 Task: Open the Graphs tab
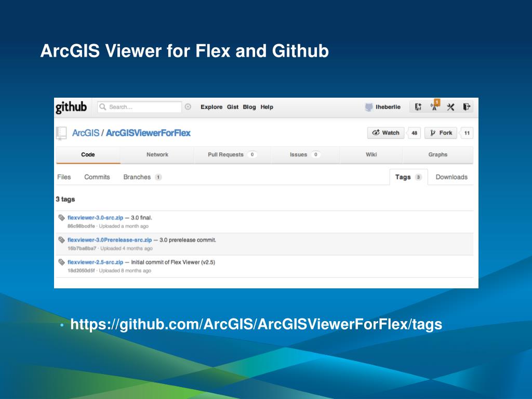(x=437, y=155)
